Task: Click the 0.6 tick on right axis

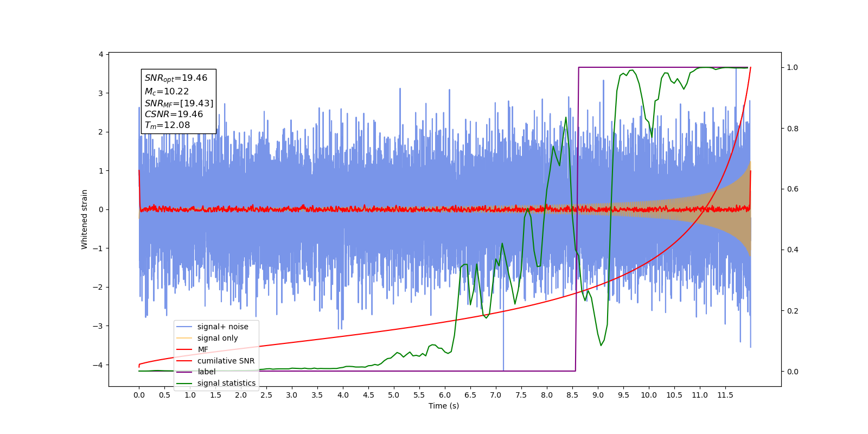Action: coord(793,189)
